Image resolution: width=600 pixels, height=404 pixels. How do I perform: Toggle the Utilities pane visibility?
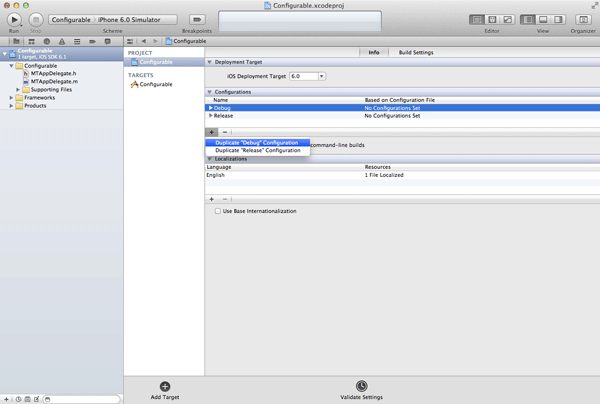point(558,20)
